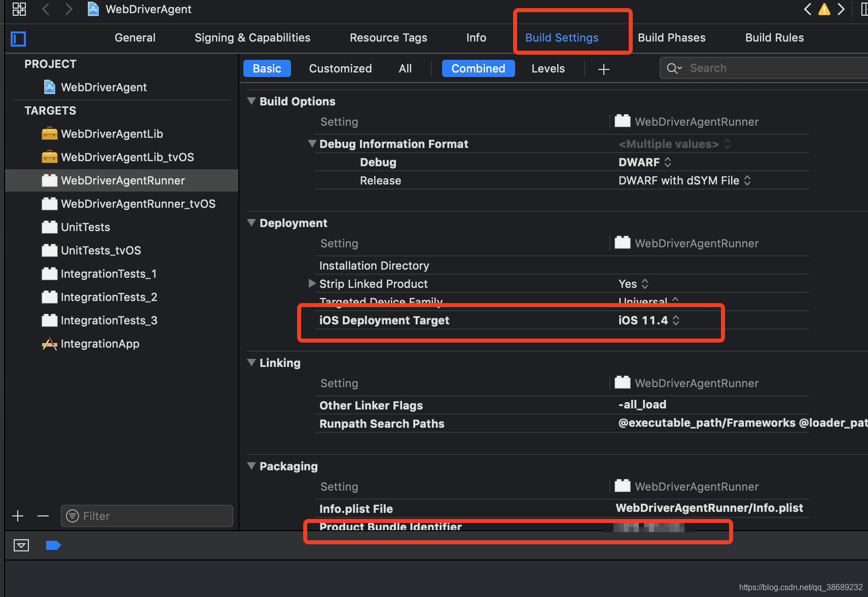Click WebDriverAgentRunner/Info.plist value
Image resolution: width=868 pixels, height=597 pixels.
709,508
